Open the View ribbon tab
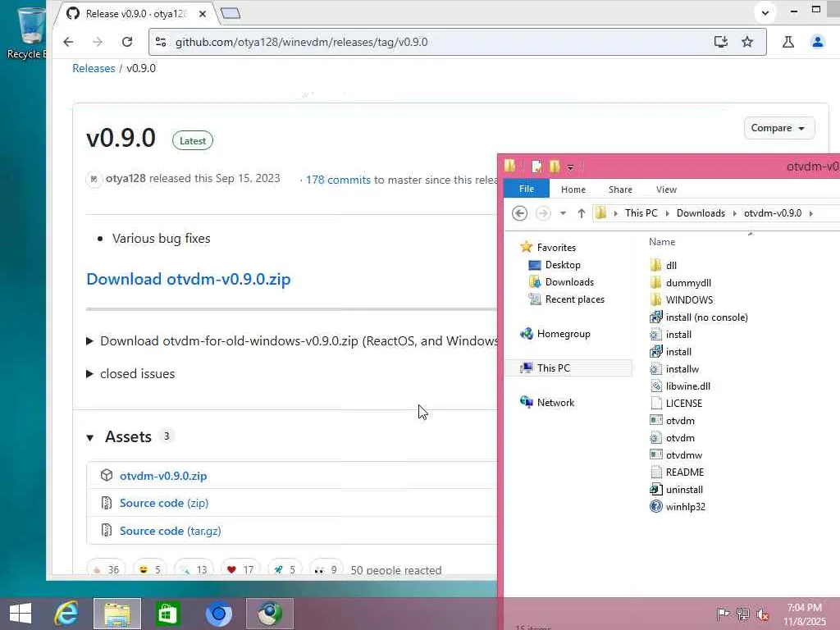 click(x=666, y=189)
